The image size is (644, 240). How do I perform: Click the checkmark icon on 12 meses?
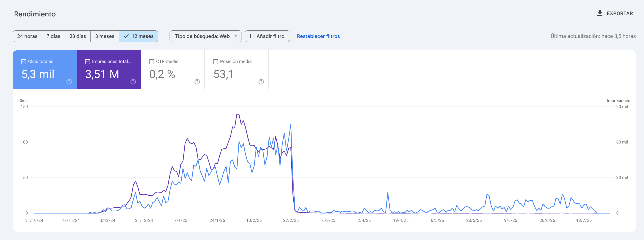pos(126,36)
